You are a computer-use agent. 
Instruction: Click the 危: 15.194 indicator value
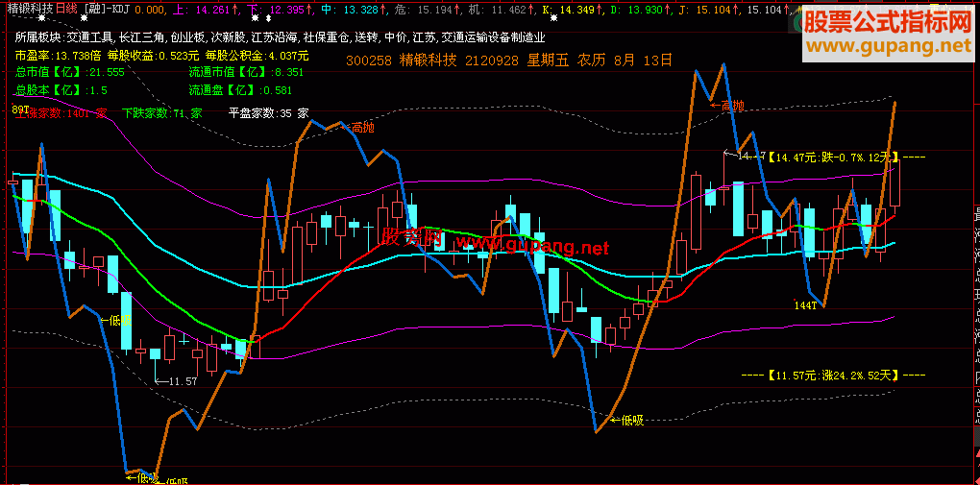click(425, 10)
